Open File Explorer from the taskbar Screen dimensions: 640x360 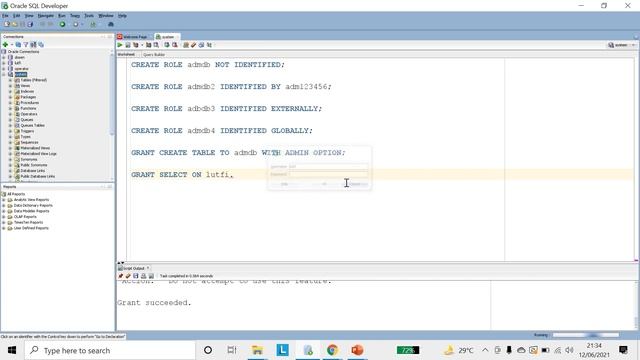click(257, 350)
